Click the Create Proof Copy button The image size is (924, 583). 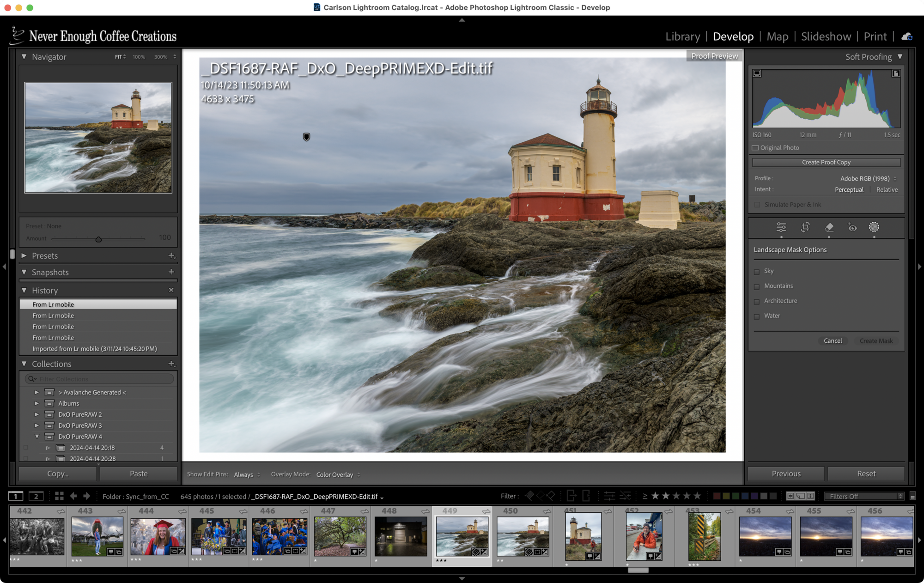(x=826, y=162)
